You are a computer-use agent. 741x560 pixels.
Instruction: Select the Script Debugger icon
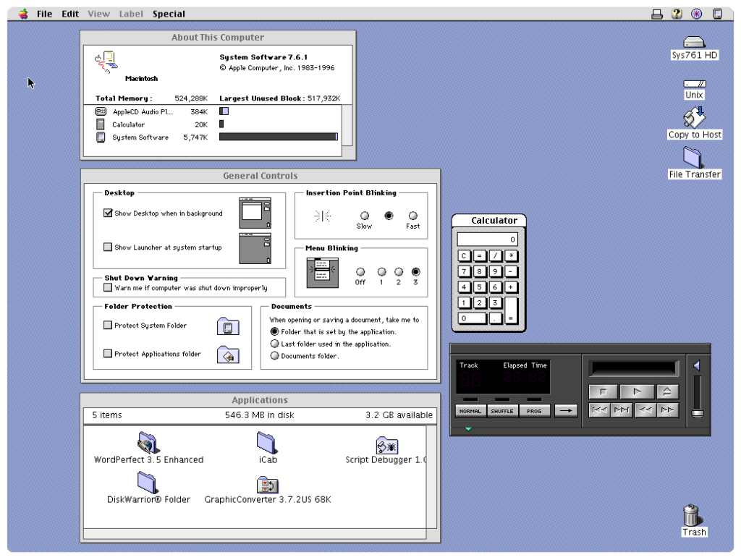[386, 446]
